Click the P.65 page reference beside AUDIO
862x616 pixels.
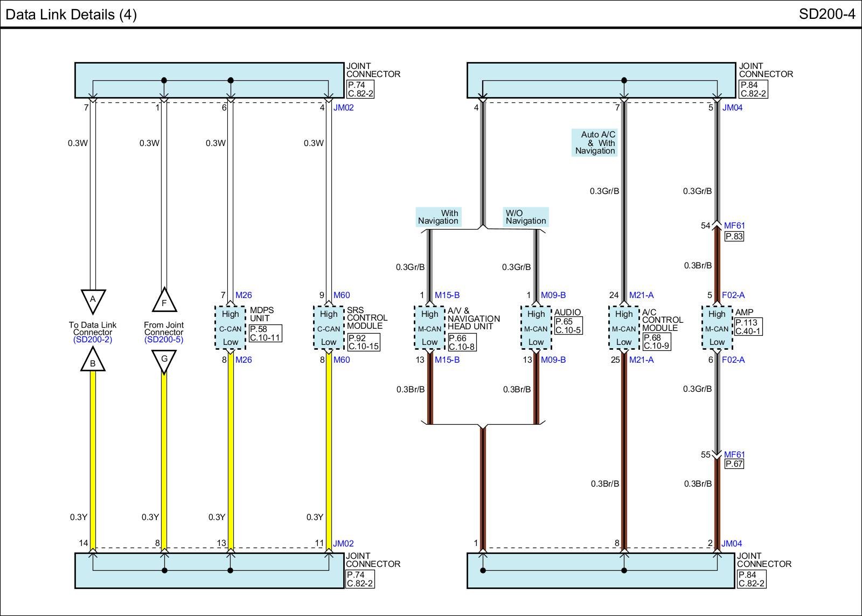tap(564, 322)
